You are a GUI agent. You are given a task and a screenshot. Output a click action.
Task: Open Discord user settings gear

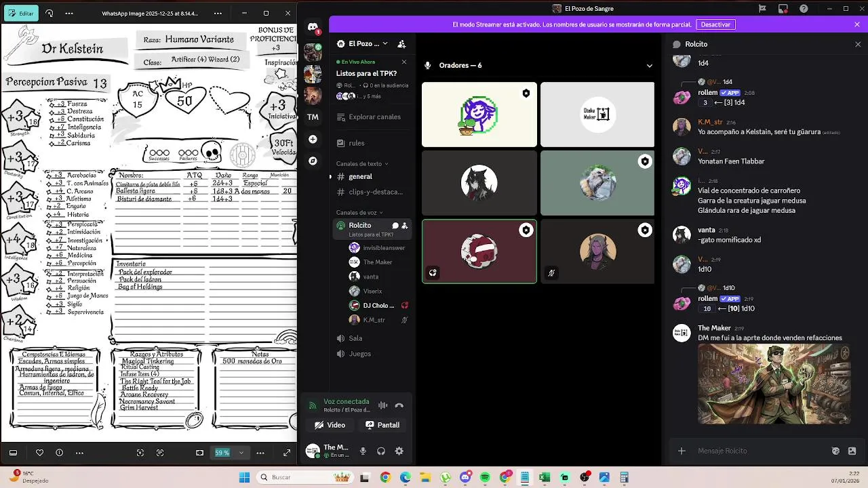[399, 451]
